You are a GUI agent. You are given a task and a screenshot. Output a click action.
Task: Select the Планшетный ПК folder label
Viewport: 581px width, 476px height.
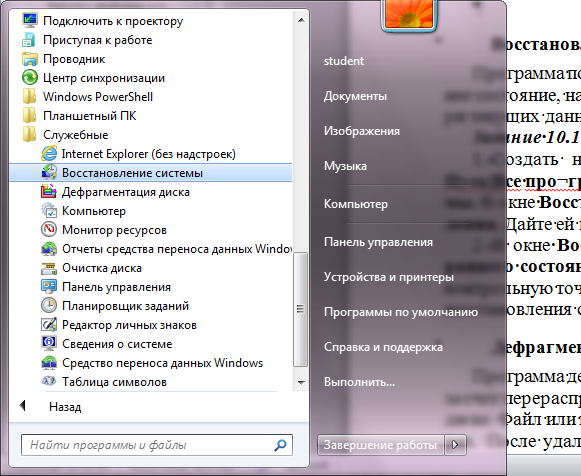point(90,116)
